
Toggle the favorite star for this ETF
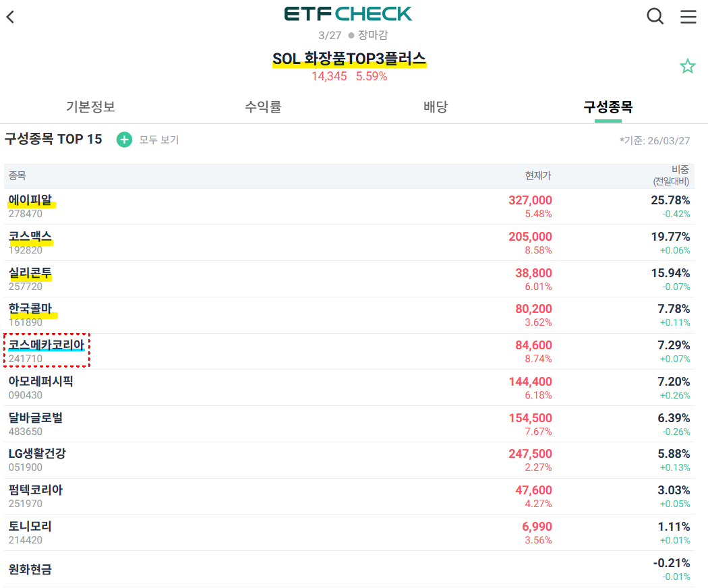click(x=687, y=66)
